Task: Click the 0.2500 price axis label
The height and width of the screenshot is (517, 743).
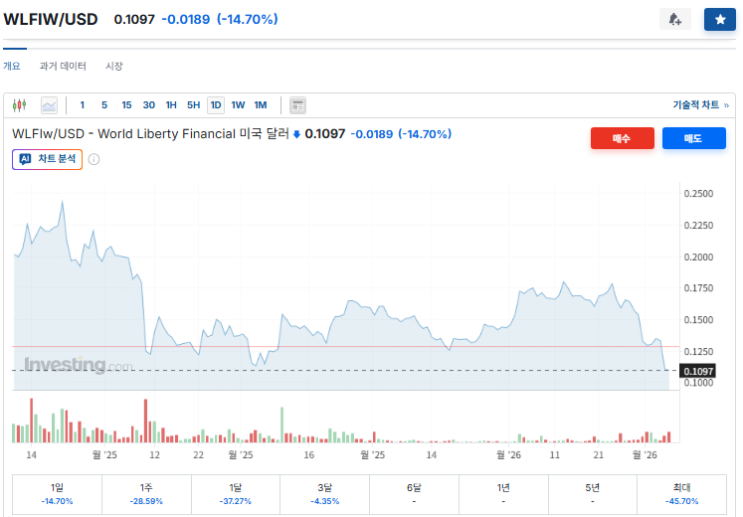Action: click(x=698, y=193)
